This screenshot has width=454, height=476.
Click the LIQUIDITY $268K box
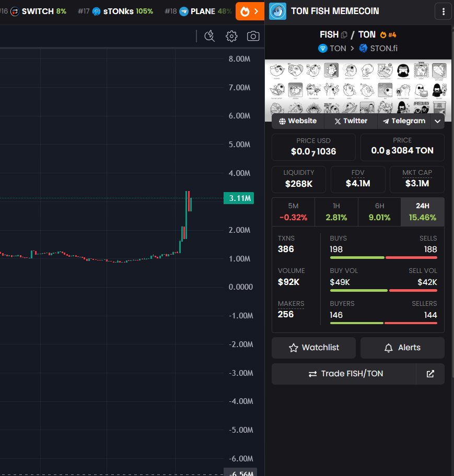coord(299,180)
